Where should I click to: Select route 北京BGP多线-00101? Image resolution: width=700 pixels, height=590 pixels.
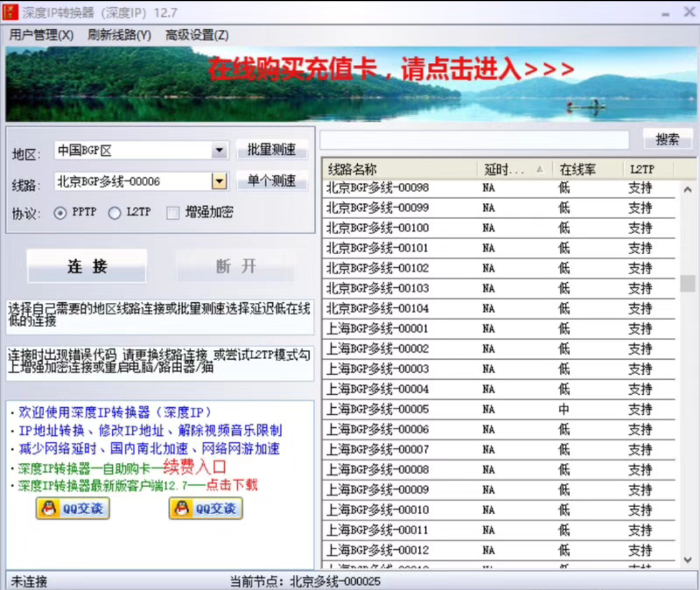[498, 248]
